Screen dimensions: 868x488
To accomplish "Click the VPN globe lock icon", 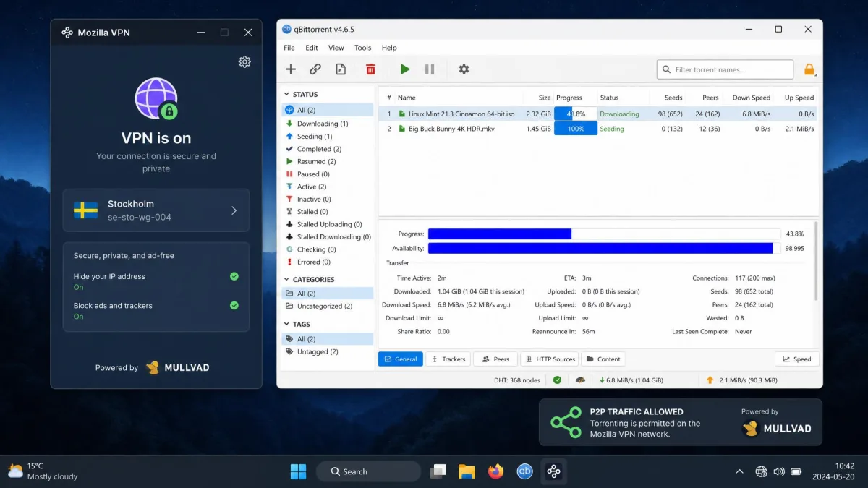I will [156, 99].
